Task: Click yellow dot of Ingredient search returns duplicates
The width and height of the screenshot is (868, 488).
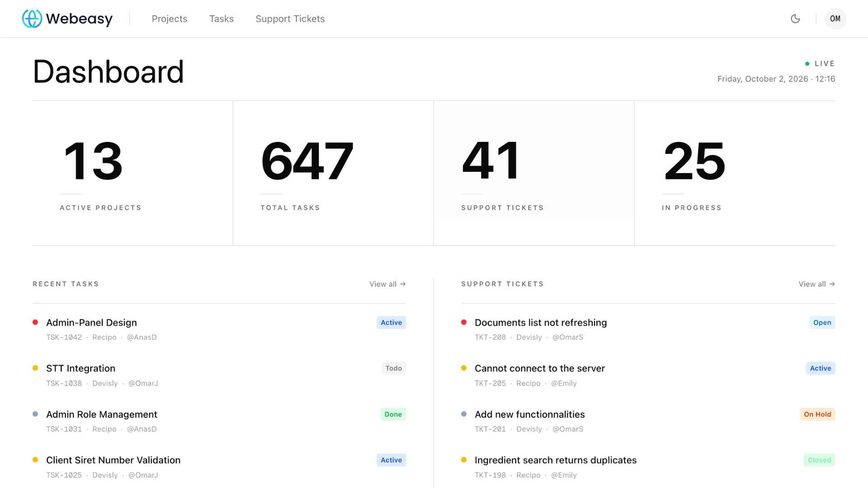Action: (464, 460)
